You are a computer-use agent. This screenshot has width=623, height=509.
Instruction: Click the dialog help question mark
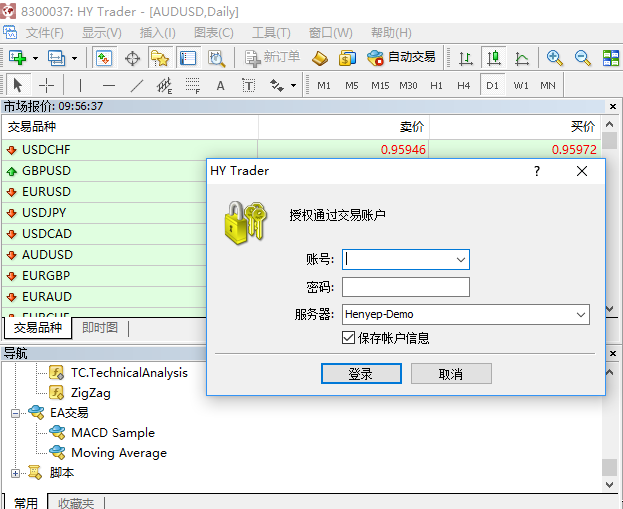pos(537,171)
